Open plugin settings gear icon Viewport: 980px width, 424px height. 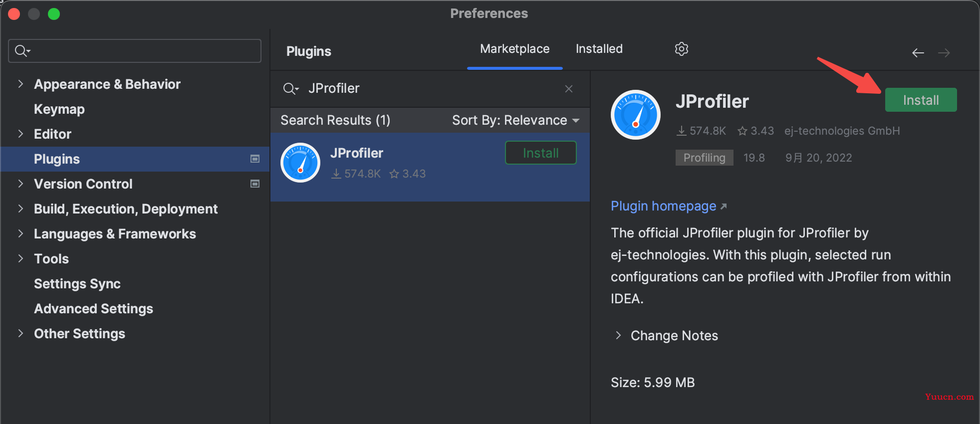click(x=682, y=49)
